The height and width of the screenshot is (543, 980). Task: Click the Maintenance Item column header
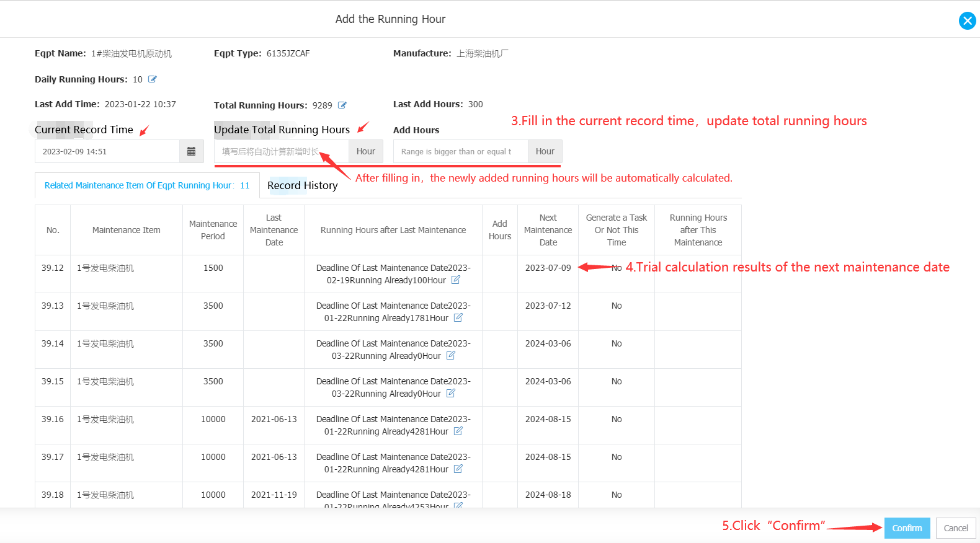tap(127, 230)
